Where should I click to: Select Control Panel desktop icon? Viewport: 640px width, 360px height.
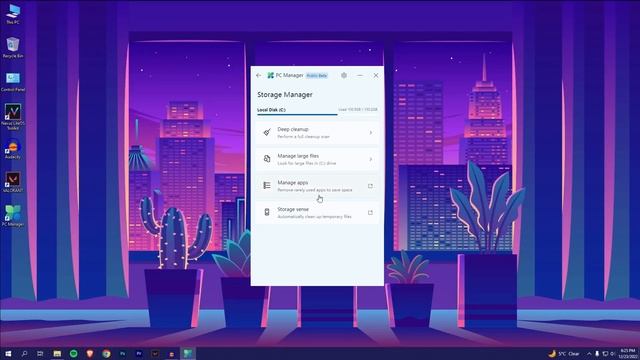[x=13, y=82]
